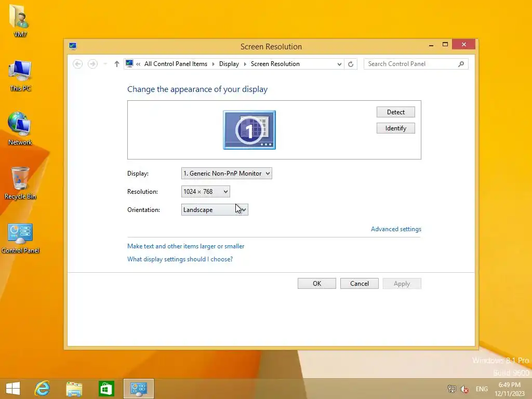Click the Screen Resolution breadcrumb
Viewport: 532px width, 399px height.
(x=275, y=64)
